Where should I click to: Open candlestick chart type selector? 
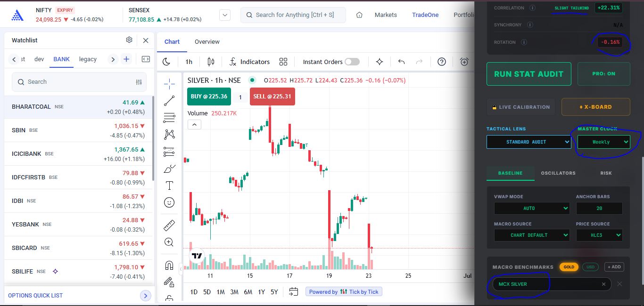(x=211, y=62)
